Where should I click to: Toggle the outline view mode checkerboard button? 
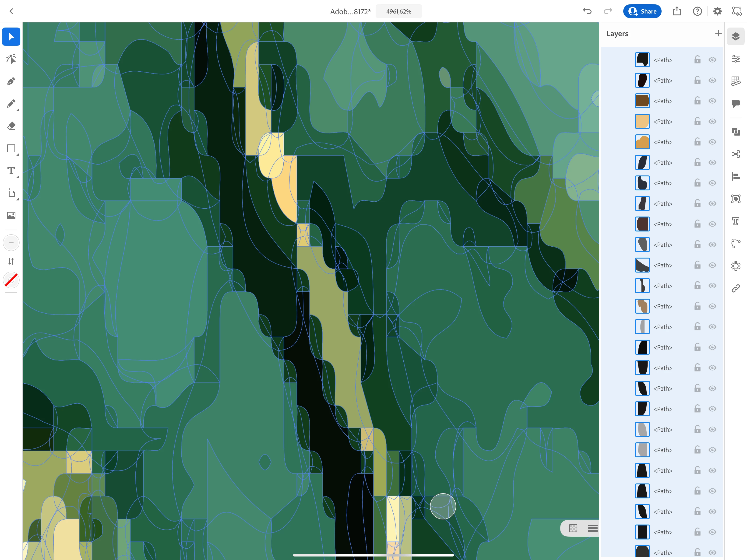click(x=573, y=528)
